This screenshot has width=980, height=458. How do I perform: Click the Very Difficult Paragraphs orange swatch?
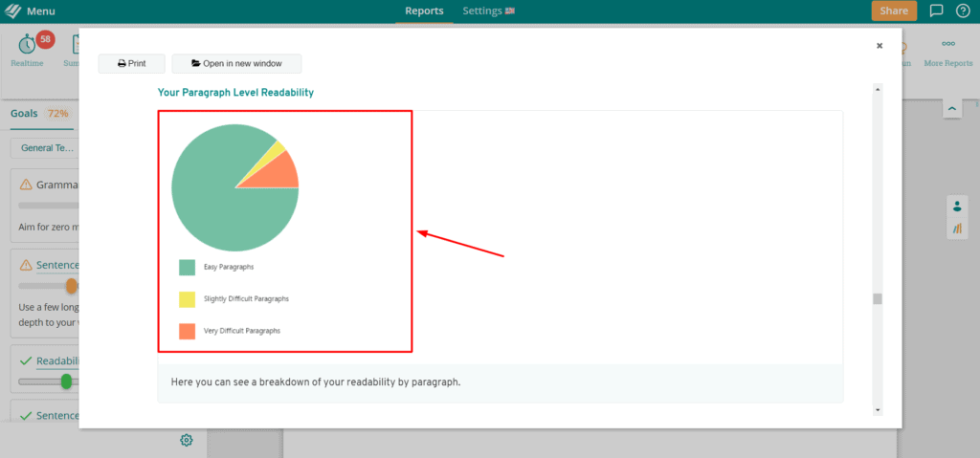coord(187,331)
